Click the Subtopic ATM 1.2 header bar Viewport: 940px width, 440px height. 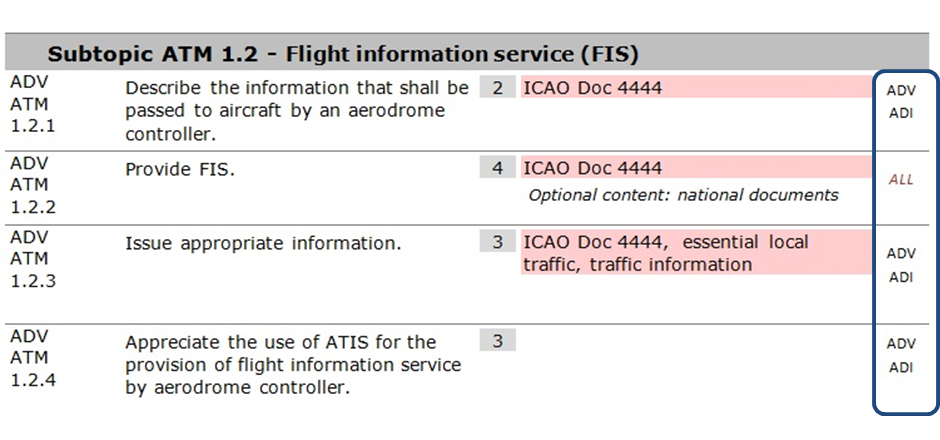(467, 54)
